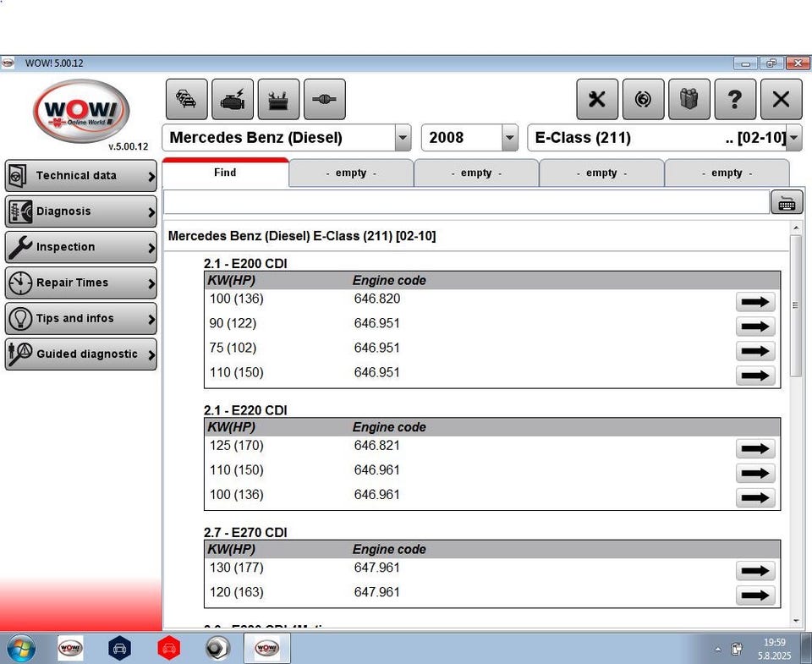Select E200 CDI 90 (122) arrow button
The height and width of the screenshot is (664, 812).
point(755,327)
